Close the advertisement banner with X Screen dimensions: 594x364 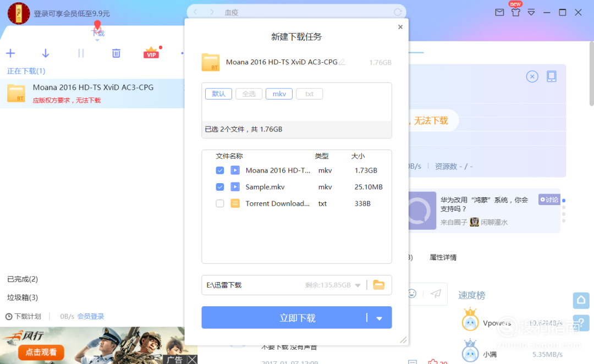point(193,360)
